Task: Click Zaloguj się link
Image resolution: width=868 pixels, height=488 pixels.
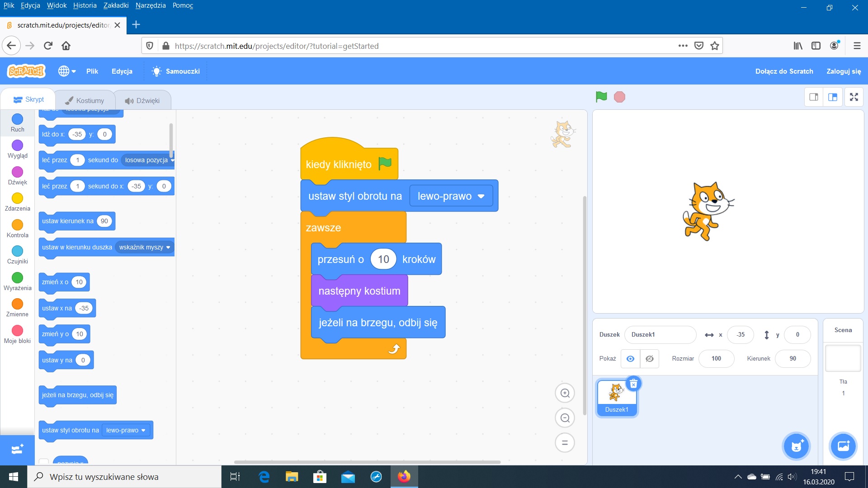Action: point(844,71)
